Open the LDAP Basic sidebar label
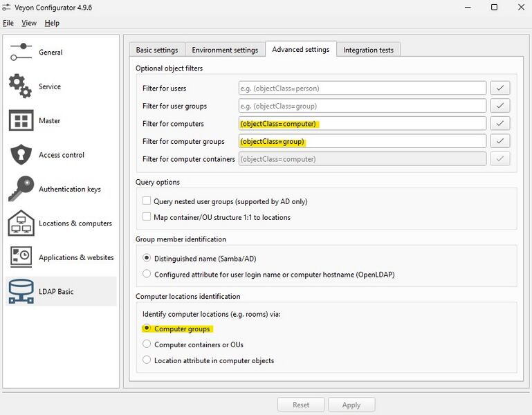Image resolution: width=532 pixels, height=415 pixels. [56, 291]
